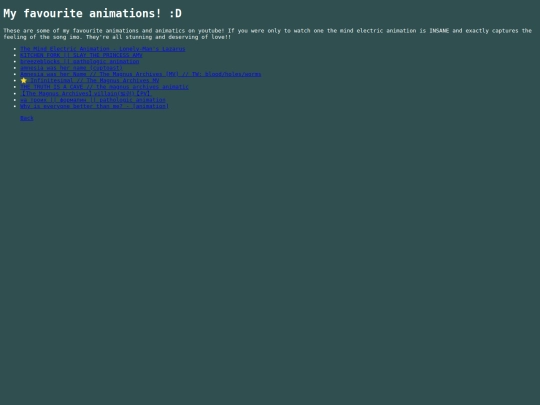Click the bullet beside The Mind Electric link
Image resolution: width=540 pixels, height=405 pixels.
[x=15, y=49]
